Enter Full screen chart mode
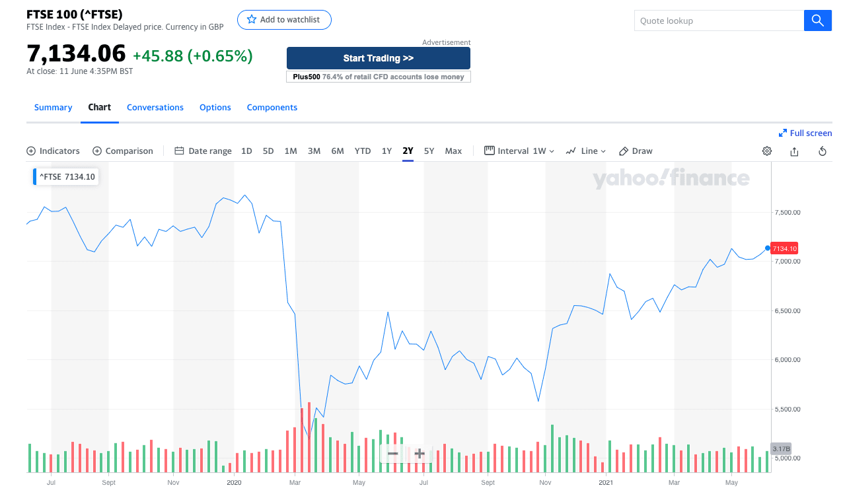Screen dimensions: 843x504 tap(805, 133)
